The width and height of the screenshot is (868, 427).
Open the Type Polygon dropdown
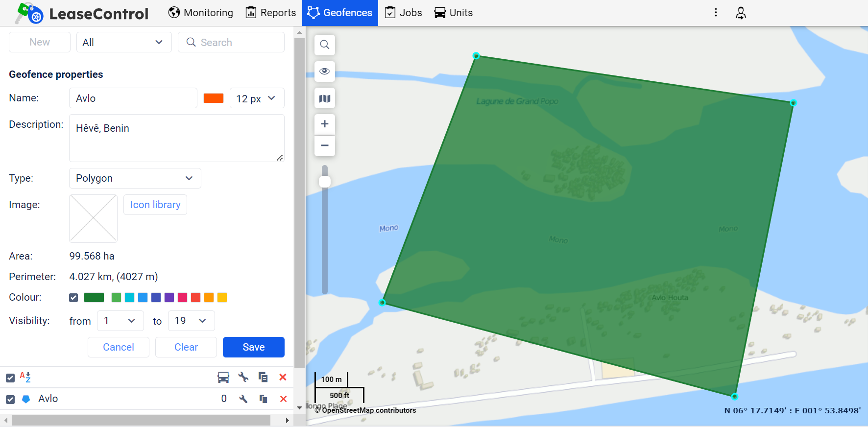pos(135,178)
